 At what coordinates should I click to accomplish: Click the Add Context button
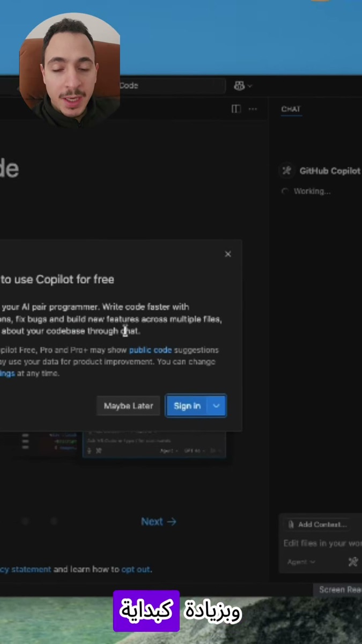click(x=317, y=524)
